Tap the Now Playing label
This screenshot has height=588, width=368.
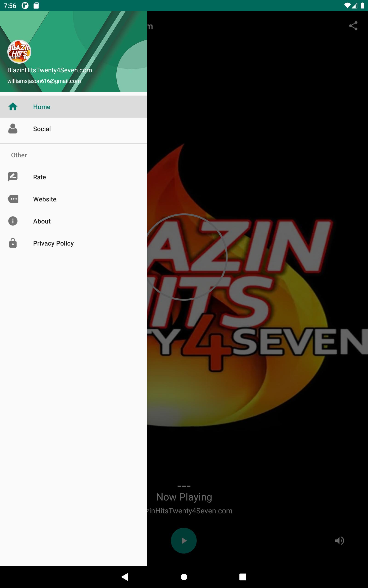tap(184, 497)
